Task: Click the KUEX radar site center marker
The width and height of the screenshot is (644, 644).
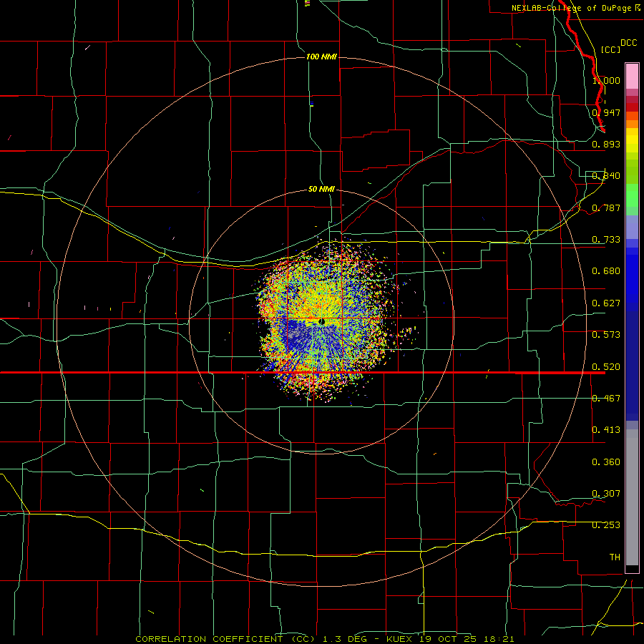Action: tap(321, 321)
